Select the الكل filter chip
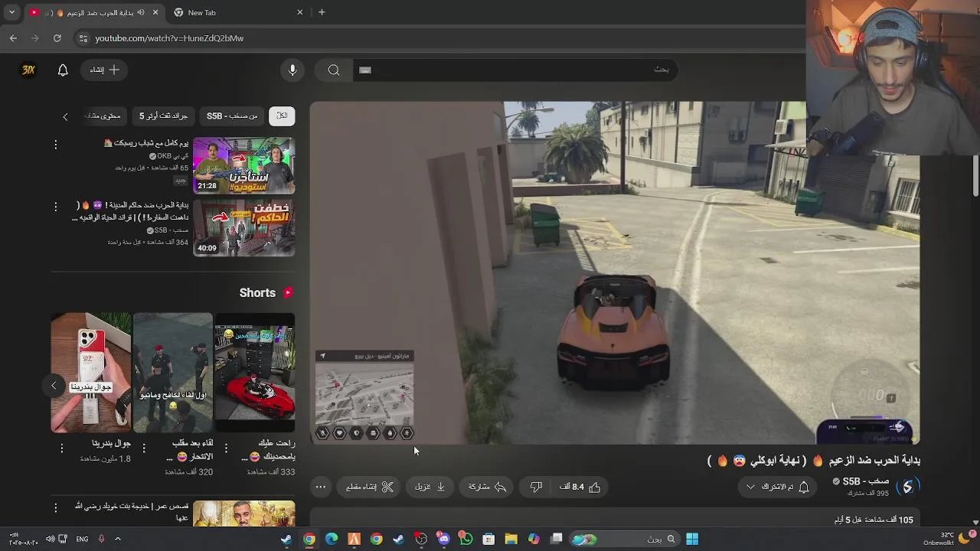This screenshot has width=980, height=551. pyautogui.click(x=282, y=116)
